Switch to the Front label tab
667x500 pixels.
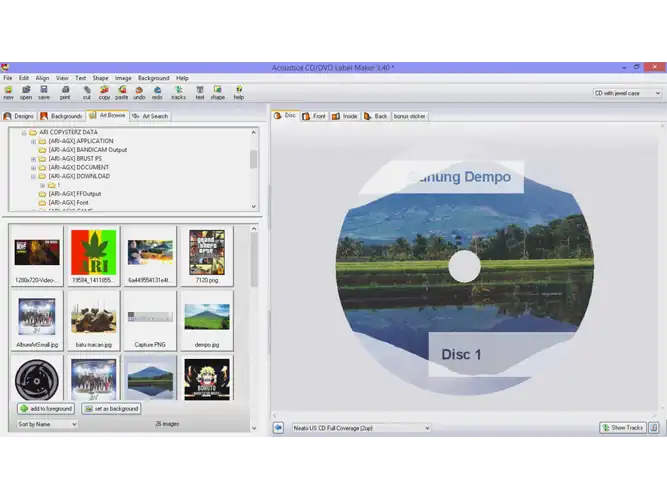314,116
